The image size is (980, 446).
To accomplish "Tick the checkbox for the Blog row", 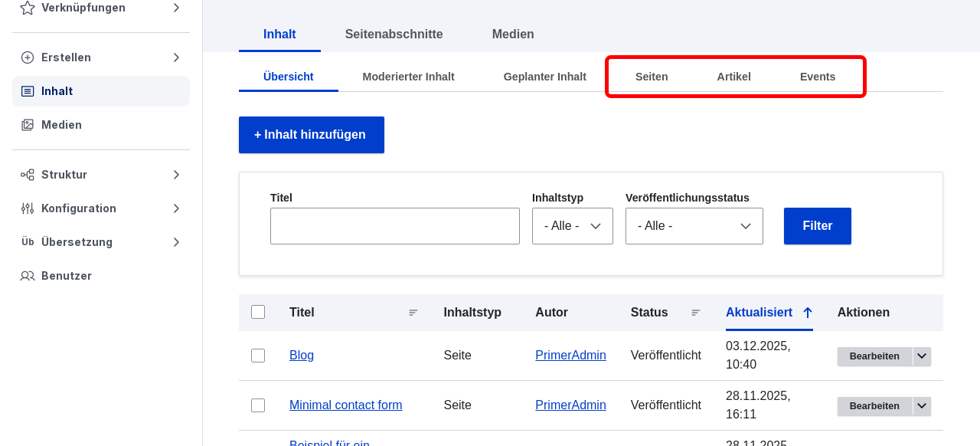I will point(258,356).
